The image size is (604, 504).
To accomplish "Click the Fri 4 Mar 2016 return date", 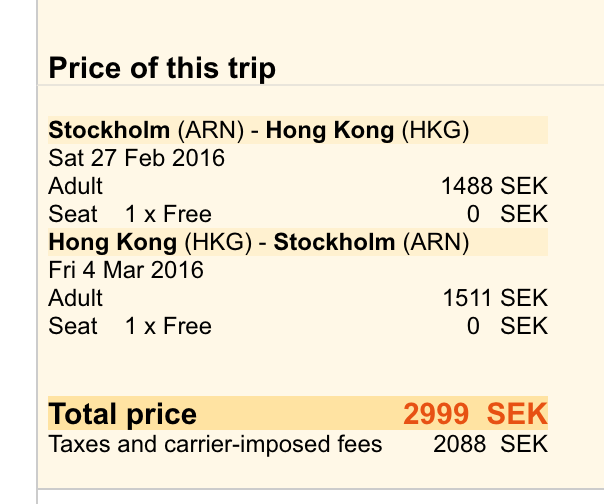I will coord(126,270).
